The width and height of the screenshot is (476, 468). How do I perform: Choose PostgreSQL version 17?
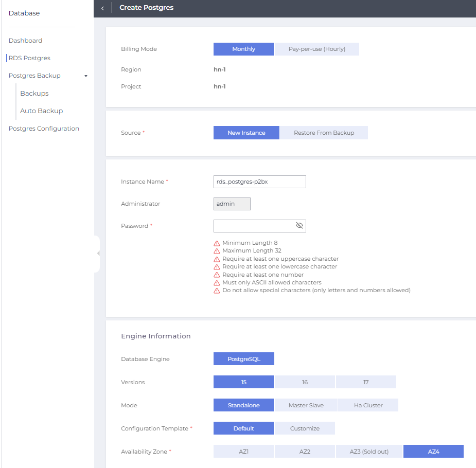coord(366,382)
